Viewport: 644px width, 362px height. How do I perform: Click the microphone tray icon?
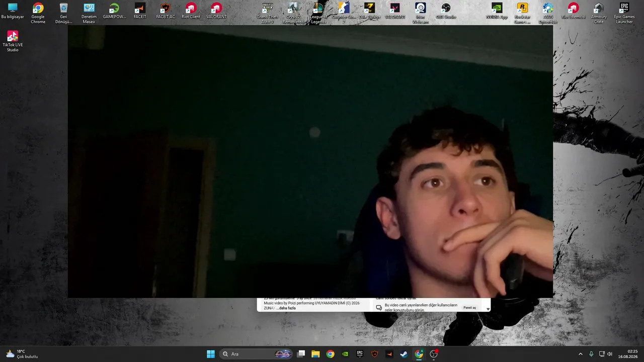(591, 354)
